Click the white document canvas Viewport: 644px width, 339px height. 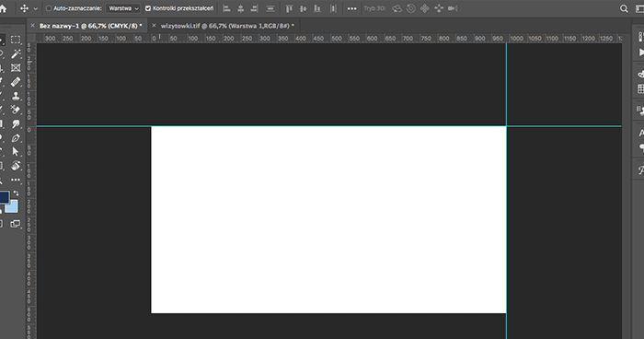coord(328,219)
